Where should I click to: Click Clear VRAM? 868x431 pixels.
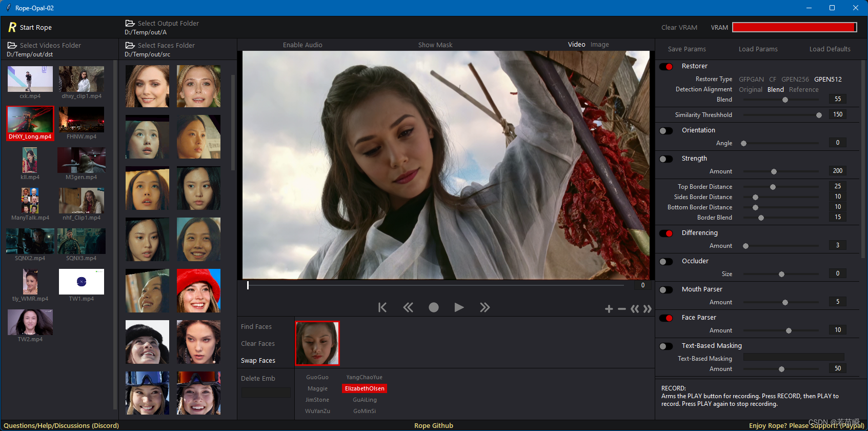(679, 27)
